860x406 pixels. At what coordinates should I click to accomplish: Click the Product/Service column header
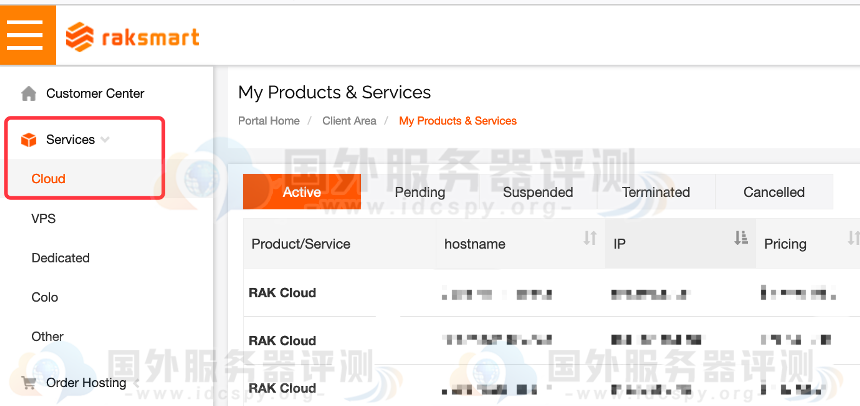(x=301, y=244)
